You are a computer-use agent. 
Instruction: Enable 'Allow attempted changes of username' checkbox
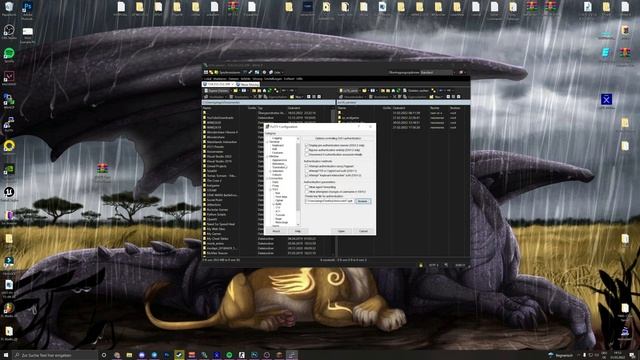pos(307,191)
